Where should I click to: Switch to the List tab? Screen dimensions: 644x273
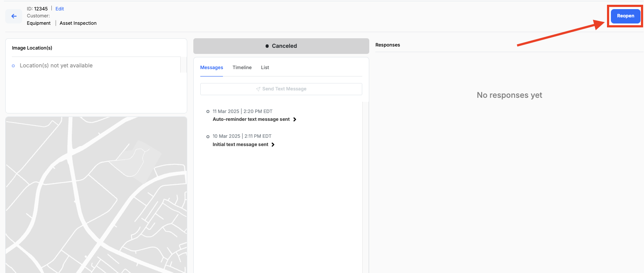tap(265, 67)
